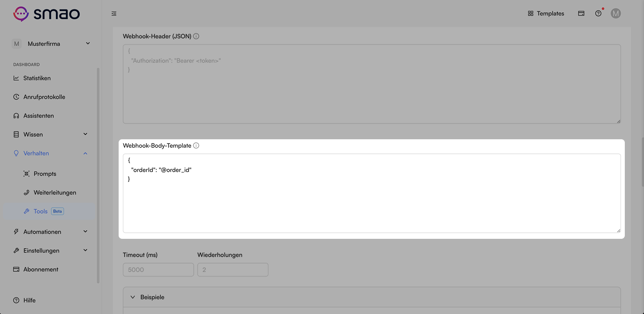Click the Einstellungen wrench icon
The image size is (644, 314).
point(16,251)
